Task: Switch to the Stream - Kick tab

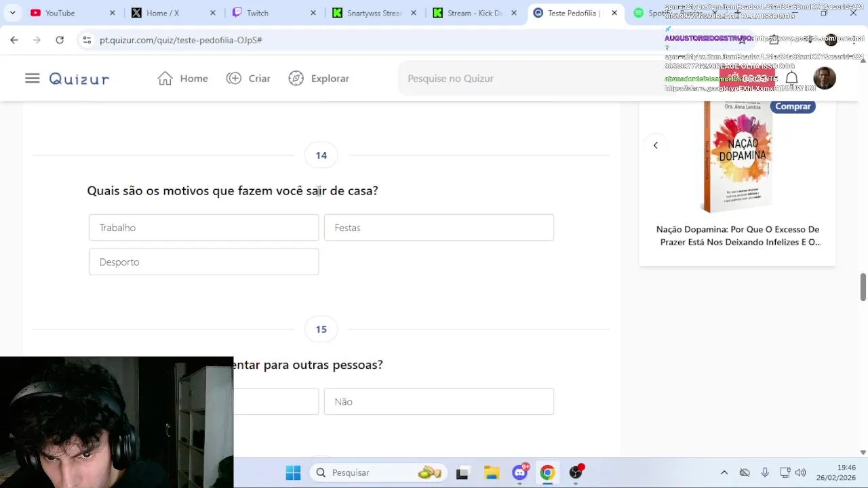Action: point(475,13)
